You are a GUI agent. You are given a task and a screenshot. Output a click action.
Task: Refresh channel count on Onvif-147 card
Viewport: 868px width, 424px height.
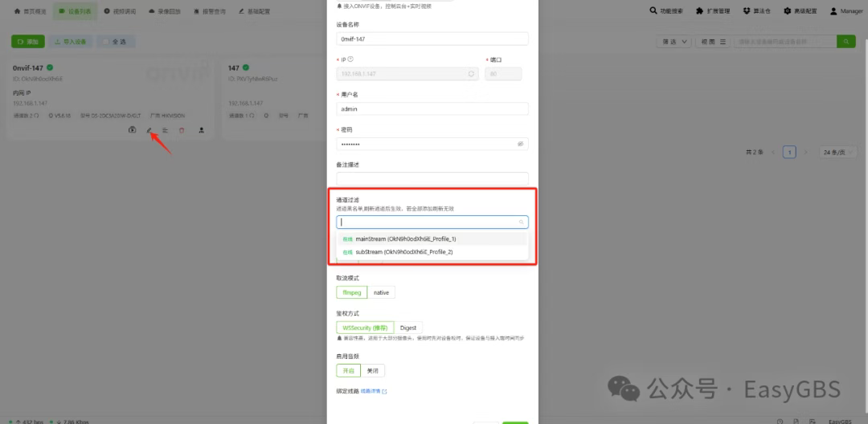[x=36, y=116]
